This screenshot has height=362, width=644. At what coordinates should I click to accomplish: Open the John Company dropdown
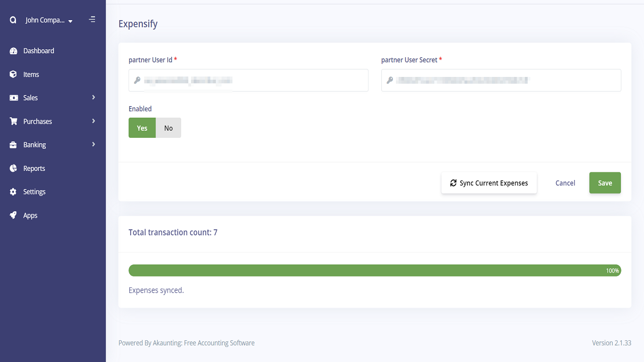49,21
